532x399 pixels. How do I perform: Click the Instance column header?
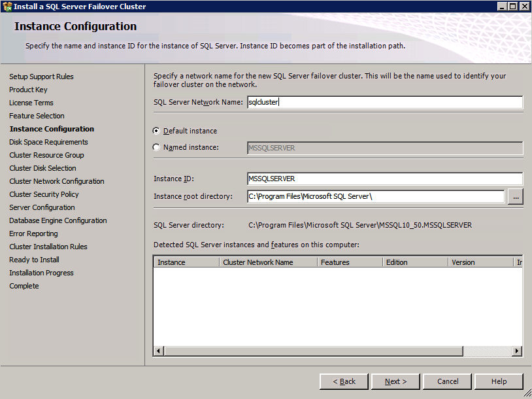tap(187, 262)
